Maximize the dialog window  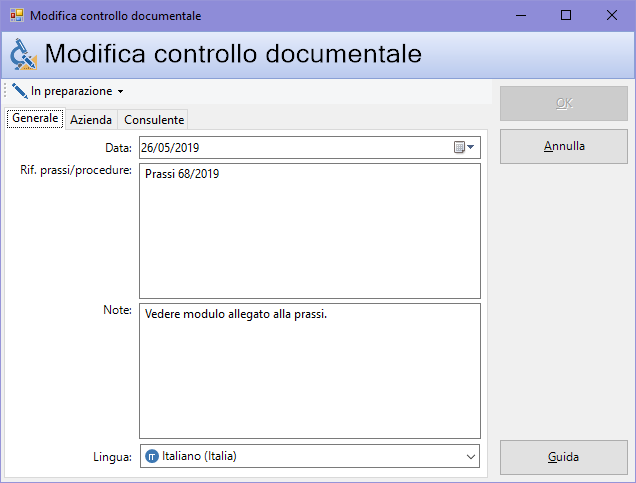[566, 15]
